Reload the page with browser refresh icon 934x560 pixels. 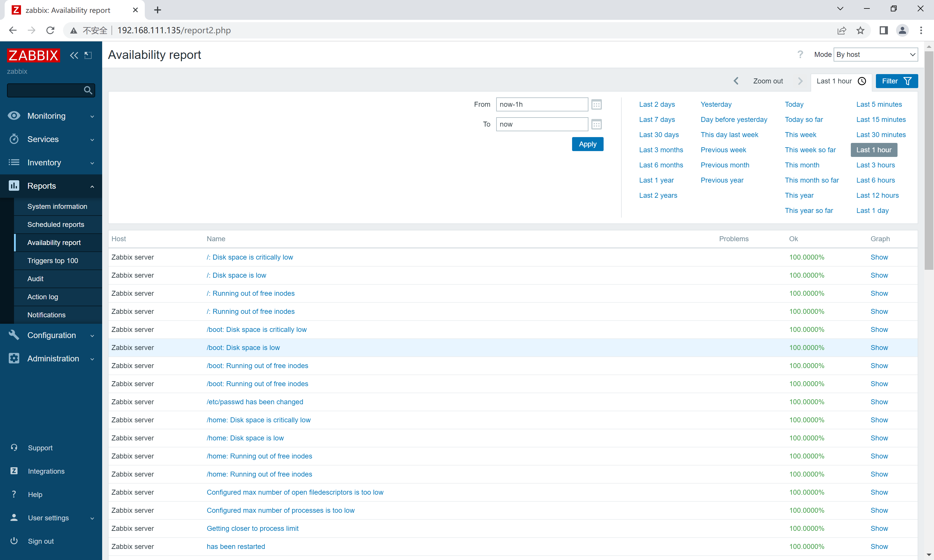50,30
